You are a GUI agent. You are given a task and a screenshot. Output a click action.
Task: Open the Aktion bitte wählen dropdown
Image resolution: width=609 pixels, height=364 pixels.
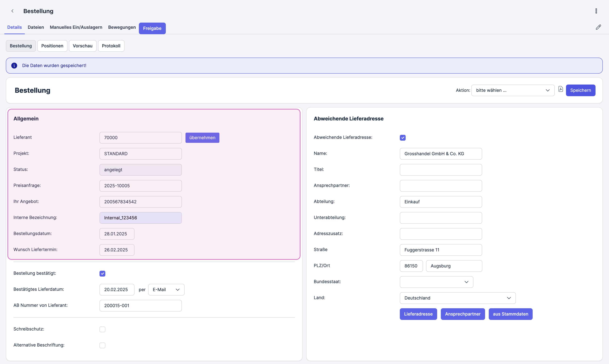coord(513,90)
